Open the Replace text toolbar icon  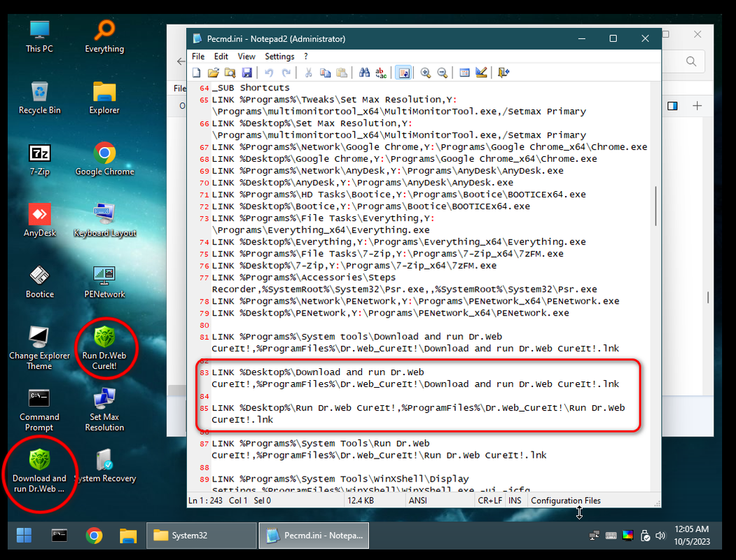(x=381, y=73)
